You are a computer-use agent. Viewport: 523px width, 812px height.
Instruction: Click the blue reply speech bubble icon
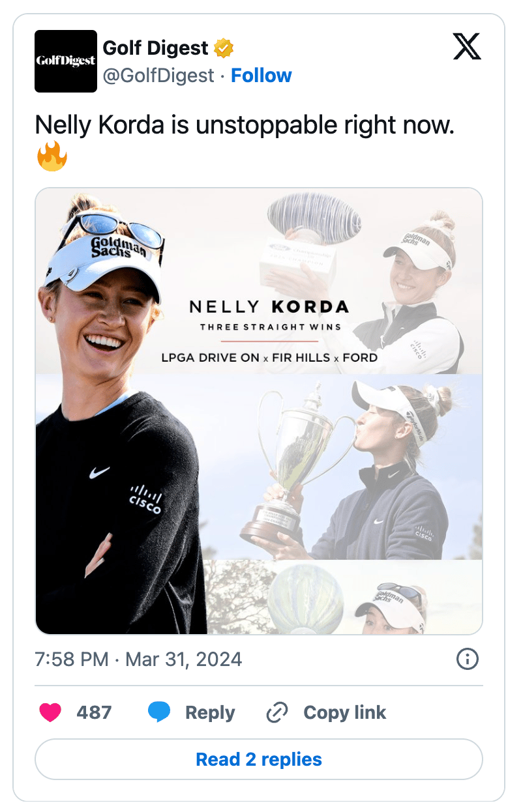[159, 712]
